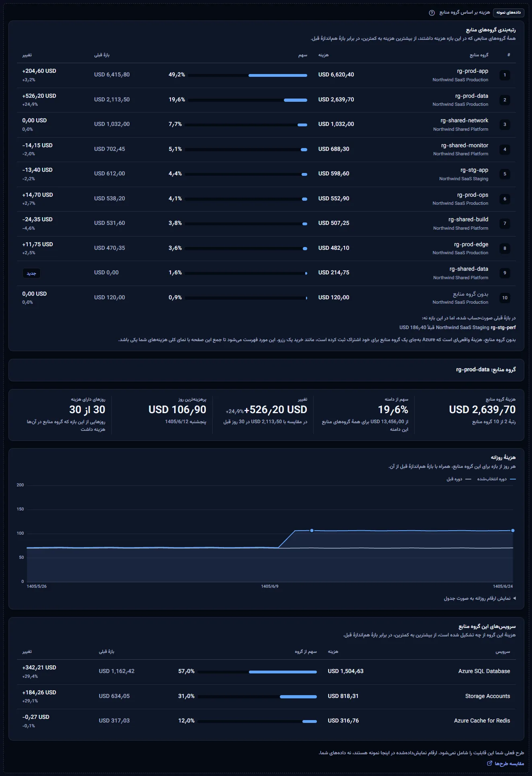
Task: Select the rg-shared-monitor row
Action: coord(266,149)
